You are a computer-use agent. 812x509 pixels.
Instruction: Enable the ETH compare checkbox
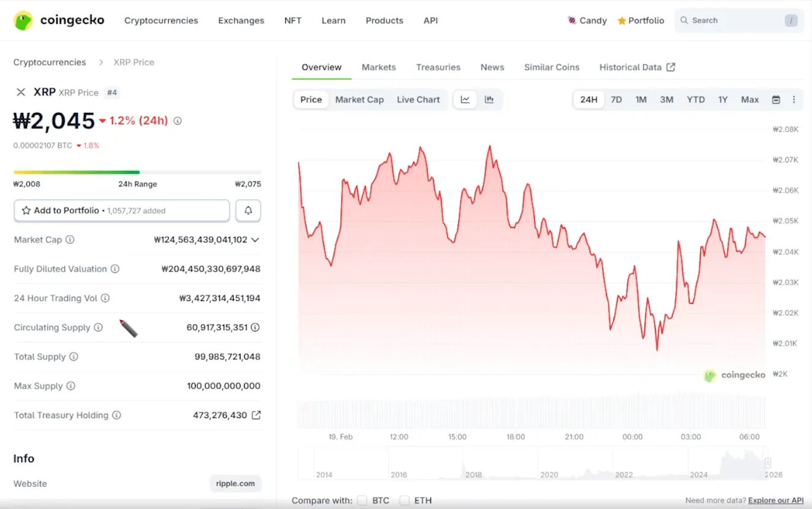click(404, 500)
